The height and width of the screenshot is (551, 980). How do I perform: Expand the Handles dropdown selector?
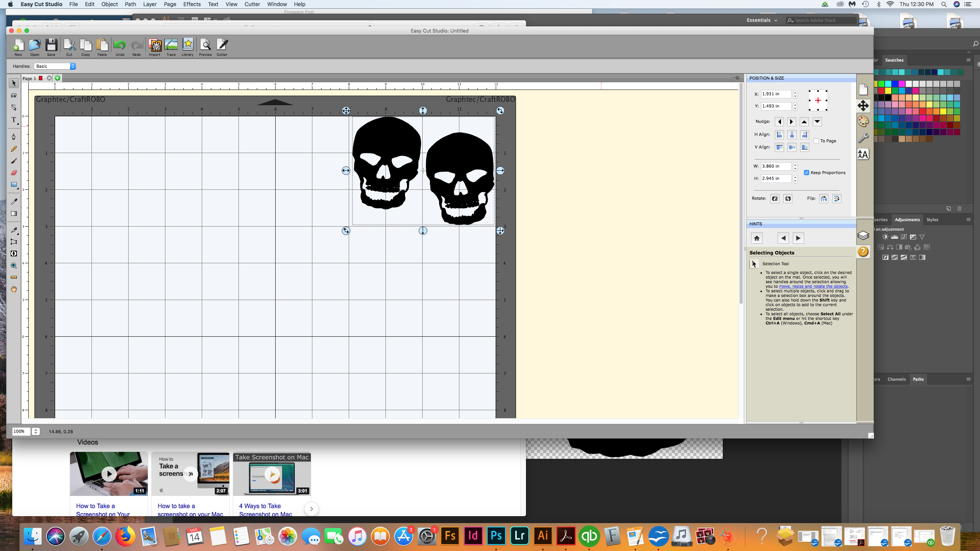[x=72, y=66]
